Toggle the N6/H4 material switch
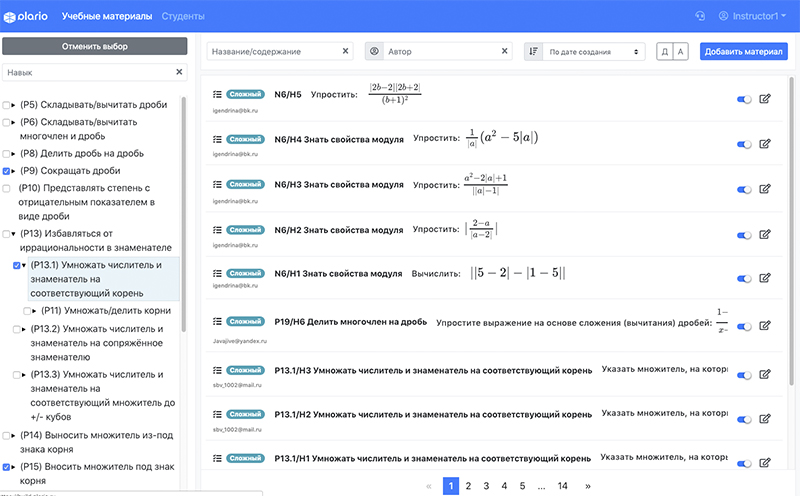This screenshot has width=800, height=496. pos(744,144)
